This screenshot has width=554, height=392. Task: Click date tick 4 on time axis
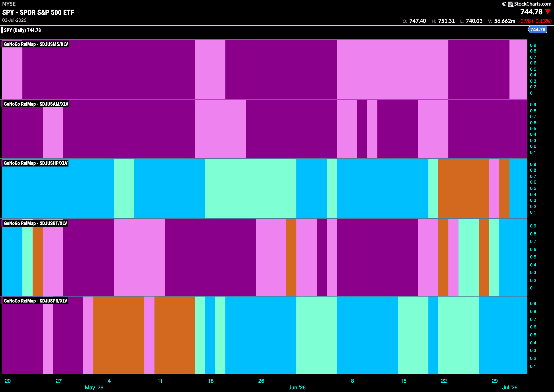click(x=109, y=381)
